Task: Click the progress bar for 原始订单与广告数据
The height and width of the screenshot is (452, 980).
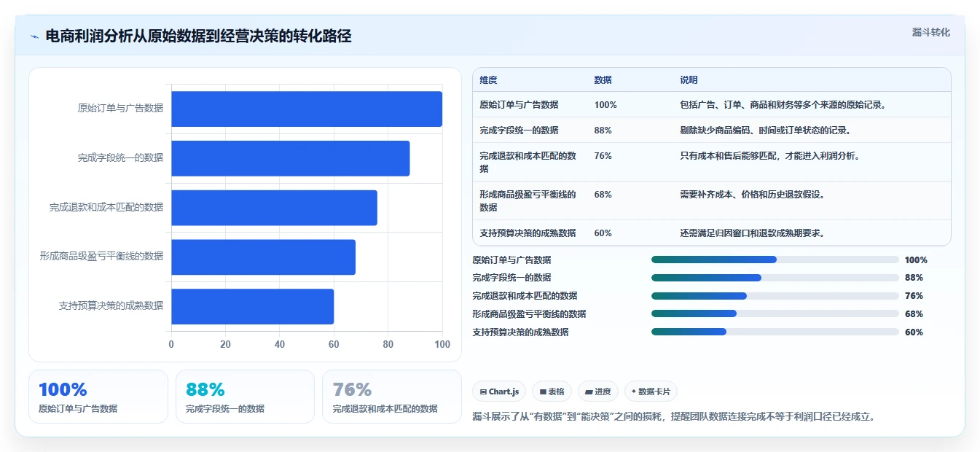Action: tap(775, 260)
